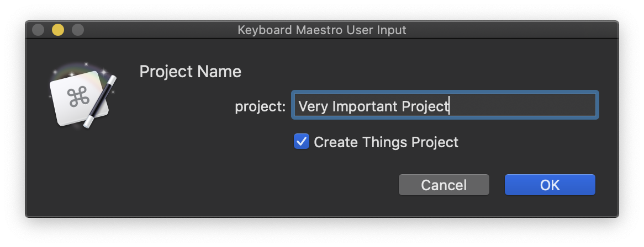Click the word Very in the field
Viewport: 644px width, 247px height.
coord(313,106)
